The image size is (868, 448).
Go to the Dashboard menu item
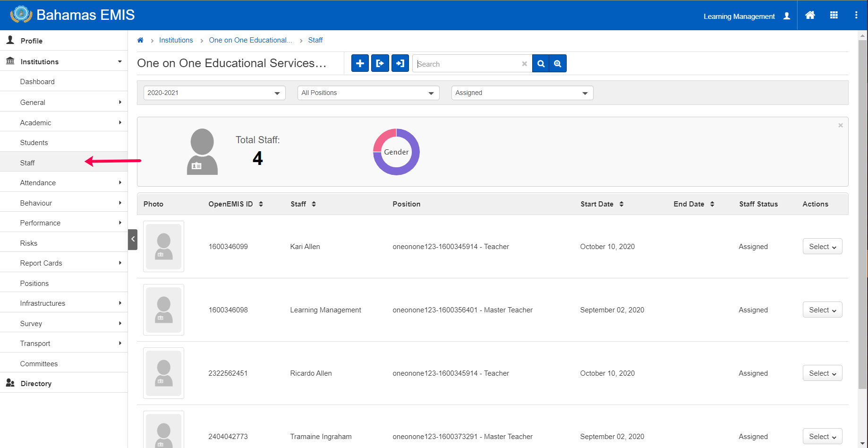coord(64,82)
